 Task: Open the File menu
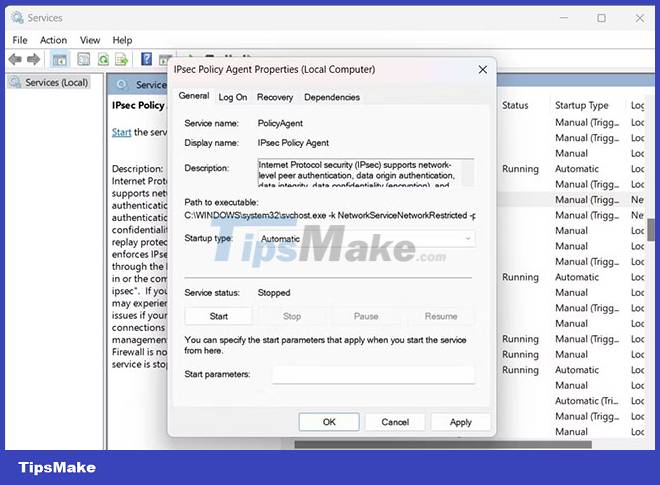coord(20,40)
